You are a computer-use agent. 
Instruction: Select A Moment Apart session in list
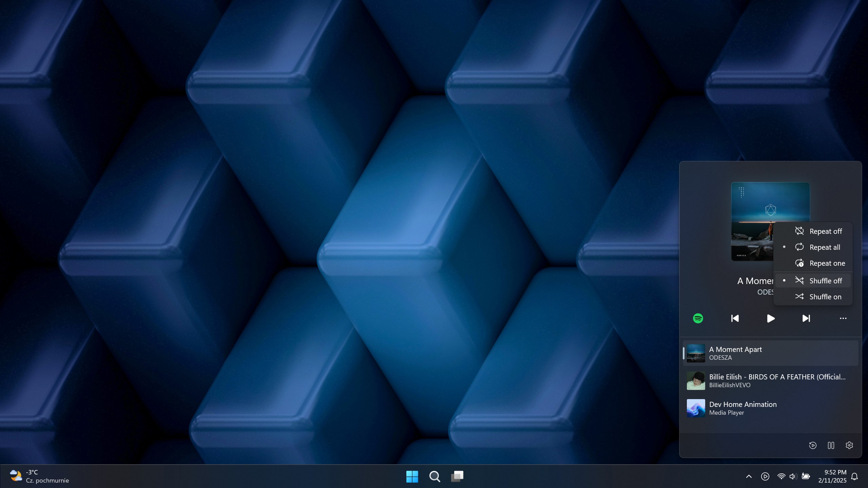(770, 353)
